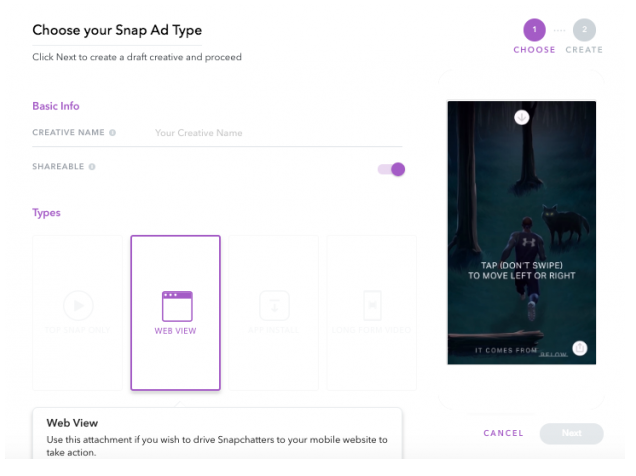The width and height of the screenshot is (636, 476).
Task: Click the CHOOSE step label
Action: (534, 50)
